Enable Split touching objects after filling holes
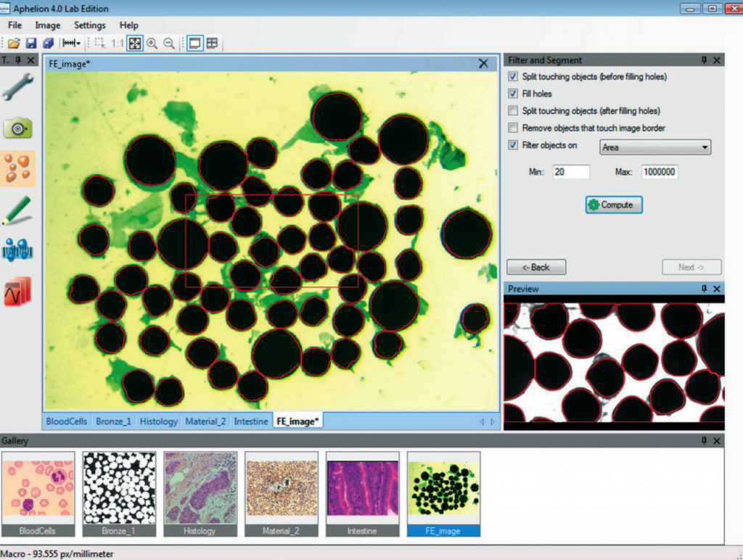Screen dimensions: 743x560 [513, 111]
